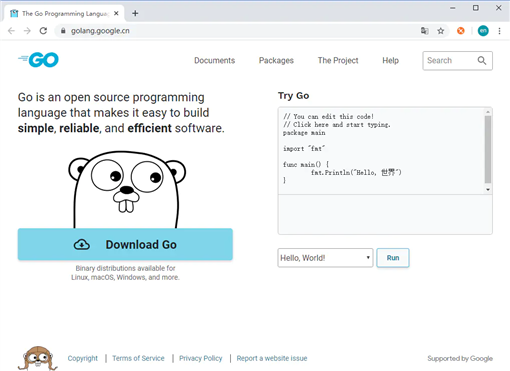The image size is (510, 371).
Task: Minimize the browser window
Action: click(x=453, y=8)
